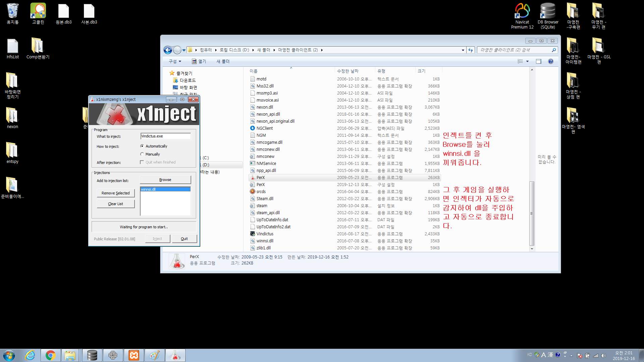Click 새 폴더 toolbar item
The image size is (644, 362).
coord(223,61)
